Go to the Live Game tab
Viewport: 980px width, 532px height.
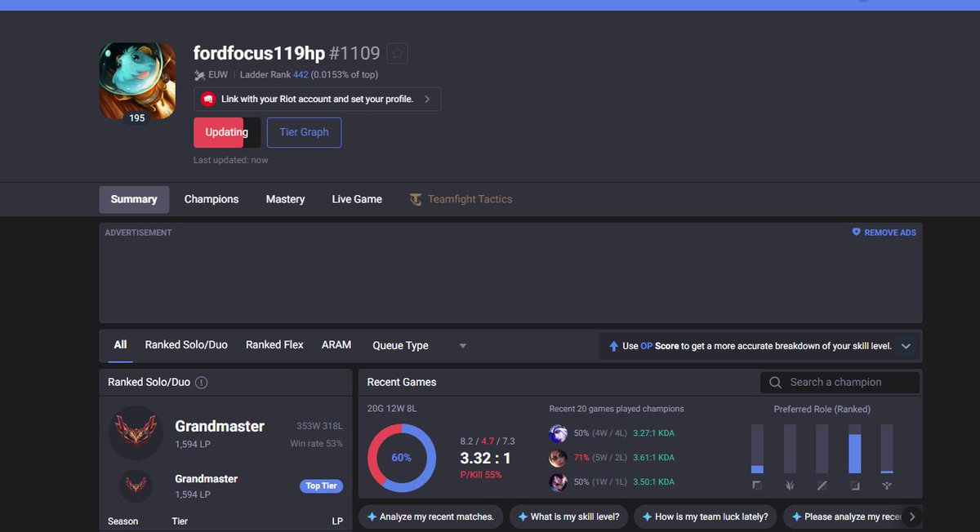[357, 199]
